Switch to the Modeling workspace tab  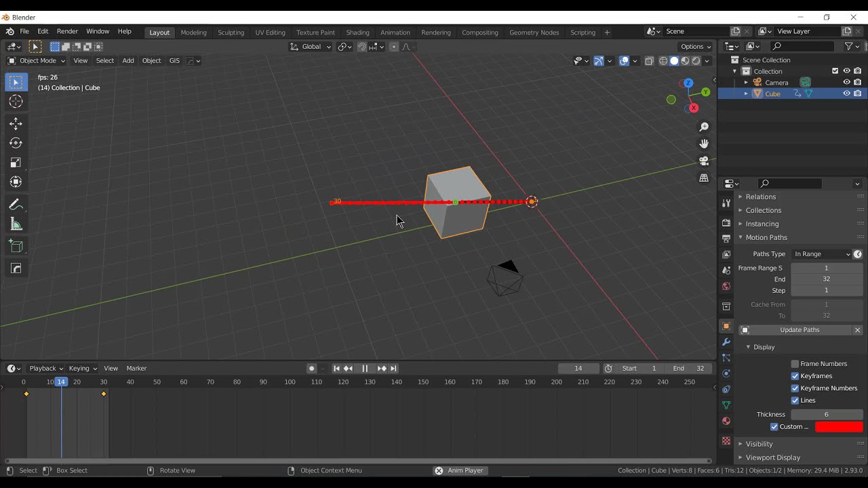tap(193, 33)
